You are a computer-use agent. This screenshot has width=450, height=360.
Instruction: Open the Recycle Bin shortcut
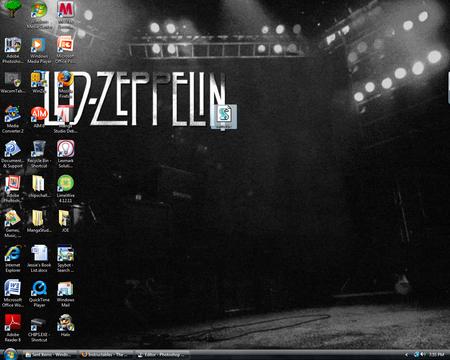[39, 154]
